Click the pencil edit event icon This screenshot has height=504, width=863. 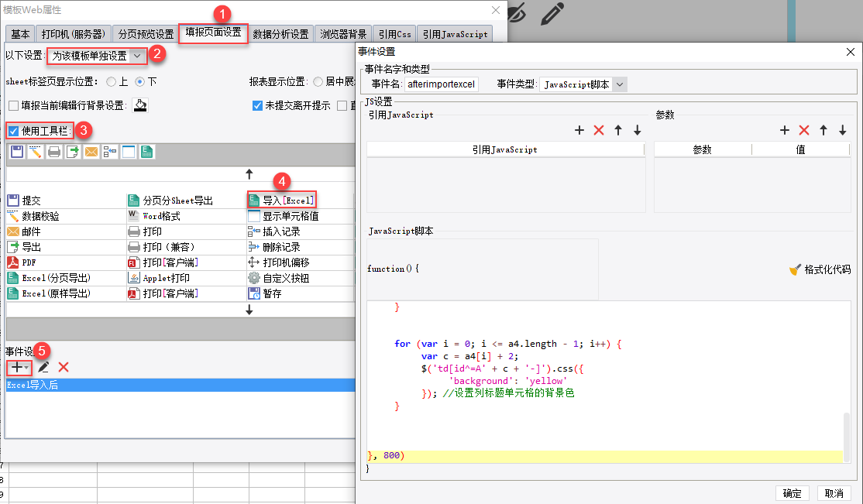(x=44, y=367)
